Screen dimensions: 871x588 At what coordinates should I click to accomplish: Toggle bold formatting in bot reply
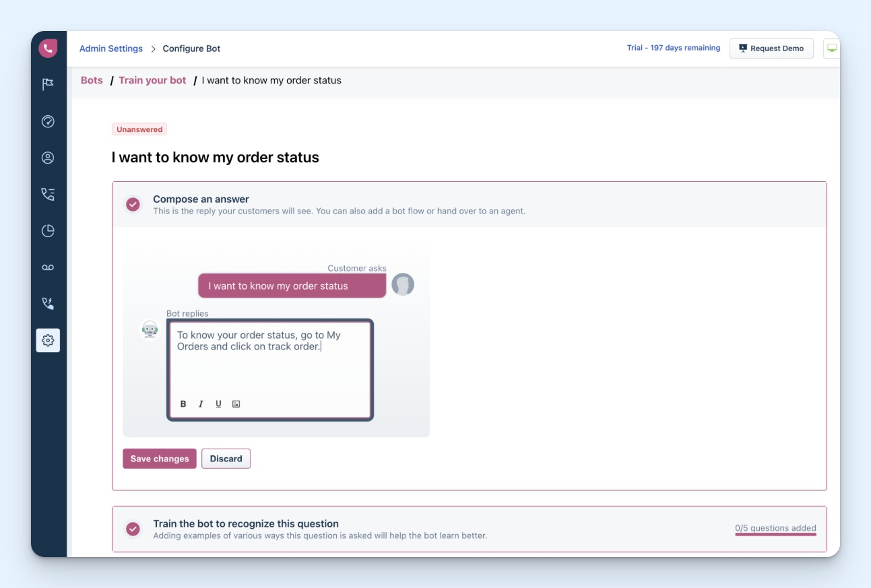(x=183, y=404)
